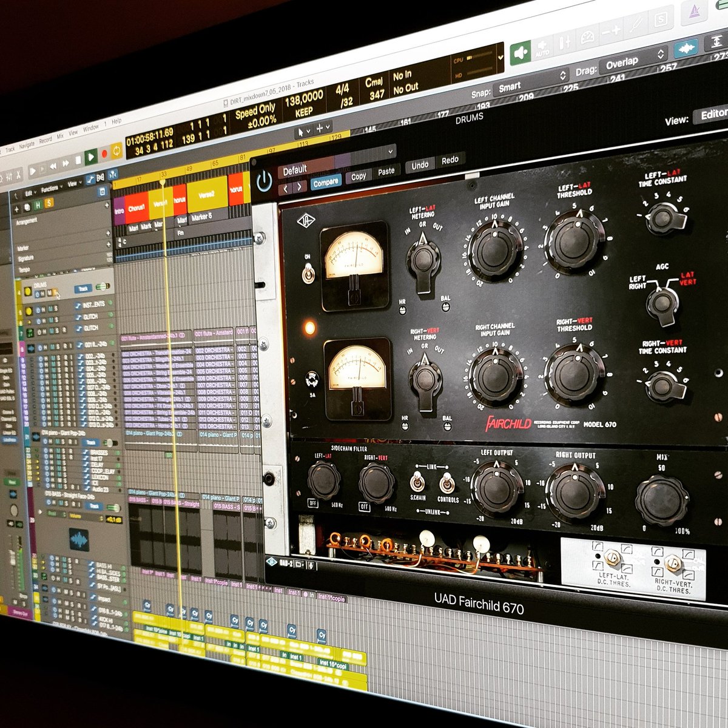Screen dimensions: 728x728
Task: Select the purple Intro arrangement marker
Action: pos(120,212)
